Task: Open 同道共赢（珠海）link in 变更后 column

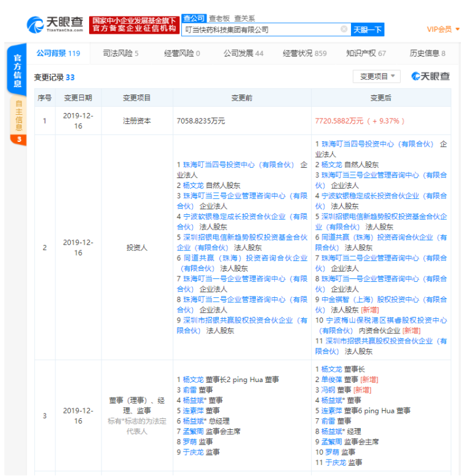Action: [380, 242]
